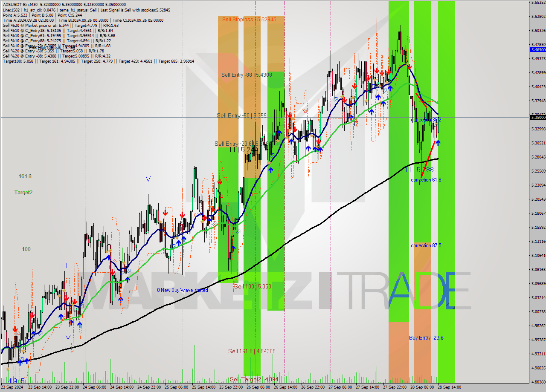Screen dimensions: 546x392
Task: Click the price-axis value starting 5.4042
Action: click(537, 86)
